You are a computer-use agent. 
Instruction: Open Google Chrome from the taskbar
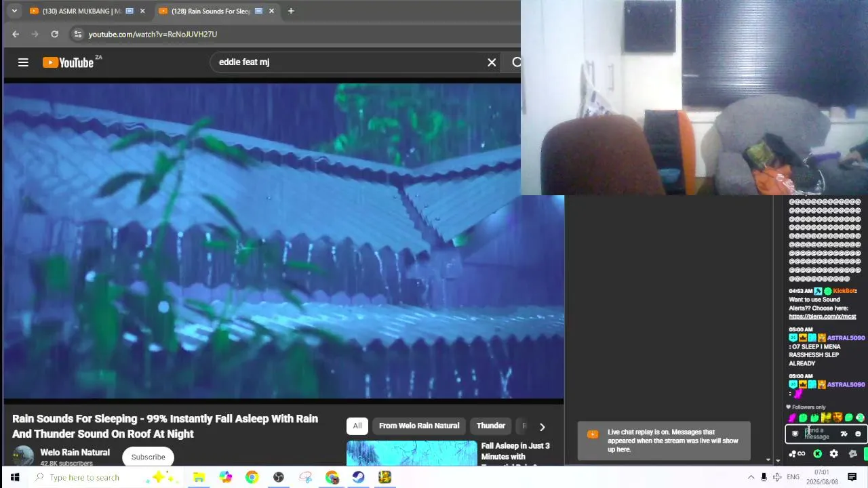coord(252,477)
